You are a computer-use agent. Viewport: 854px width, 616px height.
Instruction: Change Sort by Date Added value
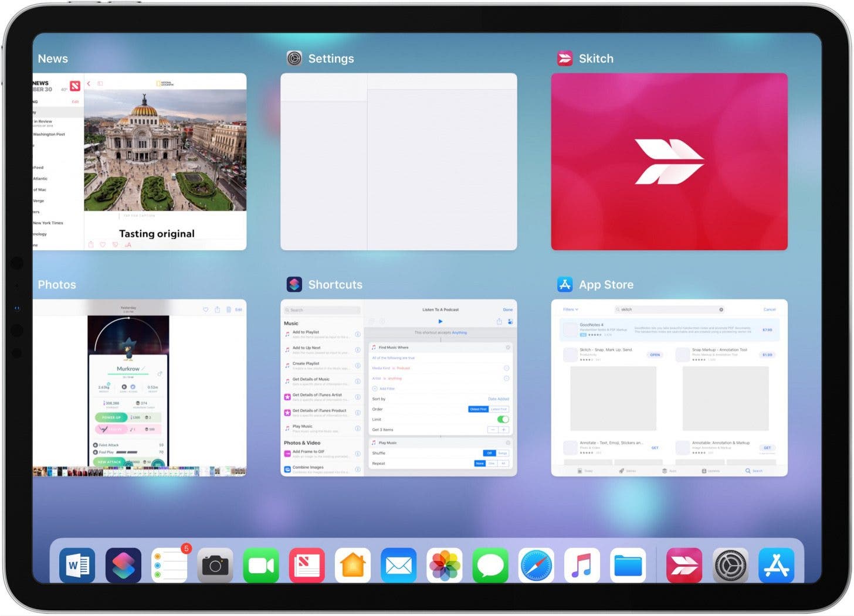pyautogui.click(x=499, y=399)
